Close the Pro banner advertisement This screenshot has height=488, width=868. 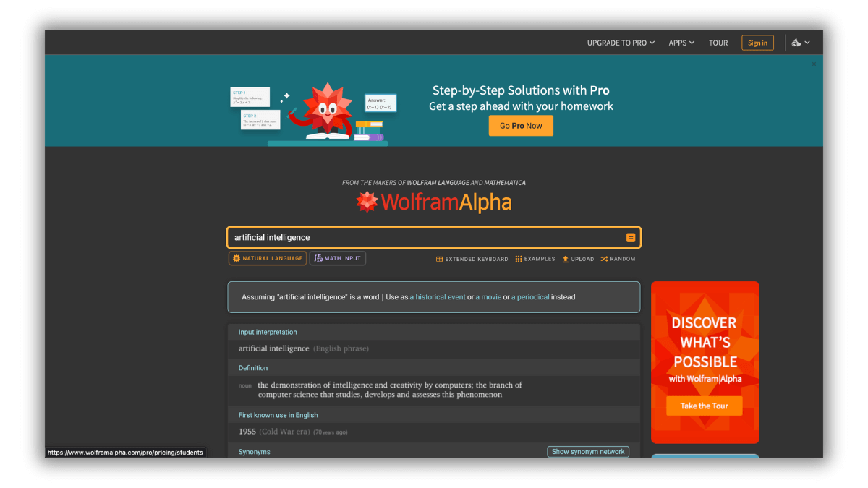814,64
